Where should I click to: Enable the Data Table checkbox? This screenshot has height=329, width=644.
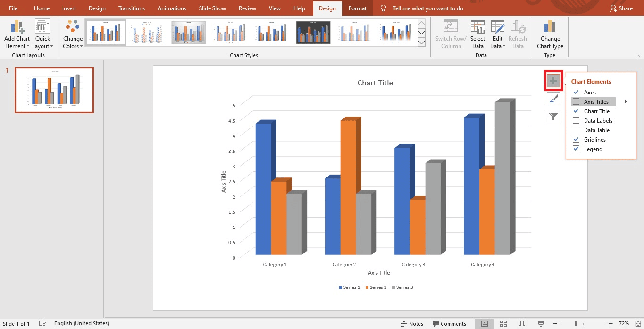(576, 130)
